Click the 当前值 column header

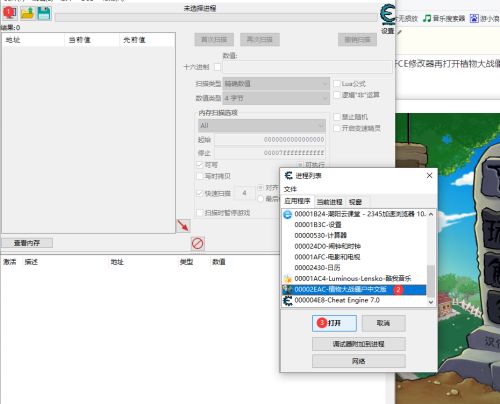point(92,40)
